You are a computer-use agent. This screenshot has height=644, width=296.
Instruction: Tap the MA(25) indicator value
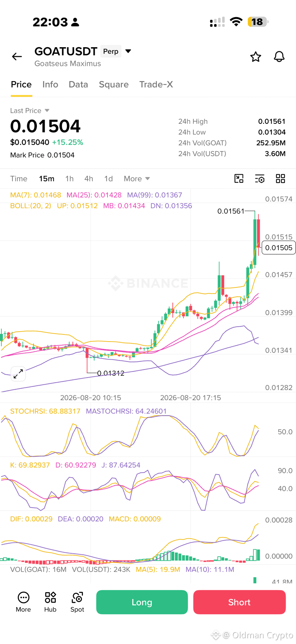pyautogui.click(x=94, y=195)
